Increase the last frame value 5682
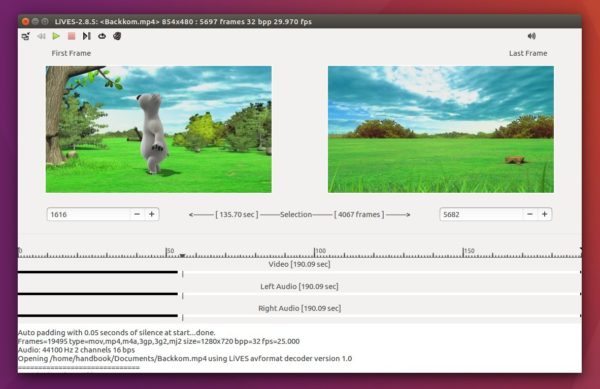 click(x=545, y=214)
